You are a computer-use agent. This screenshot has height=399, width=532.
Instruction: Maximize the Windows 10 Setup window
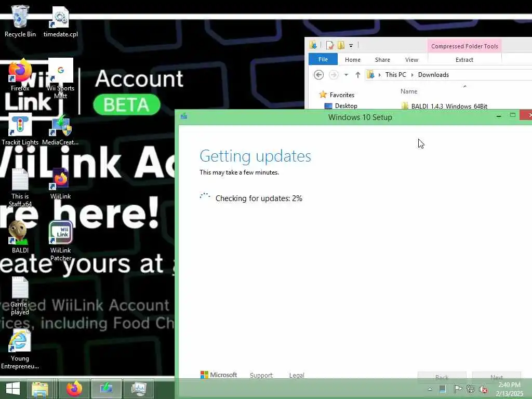pos(513,115)
